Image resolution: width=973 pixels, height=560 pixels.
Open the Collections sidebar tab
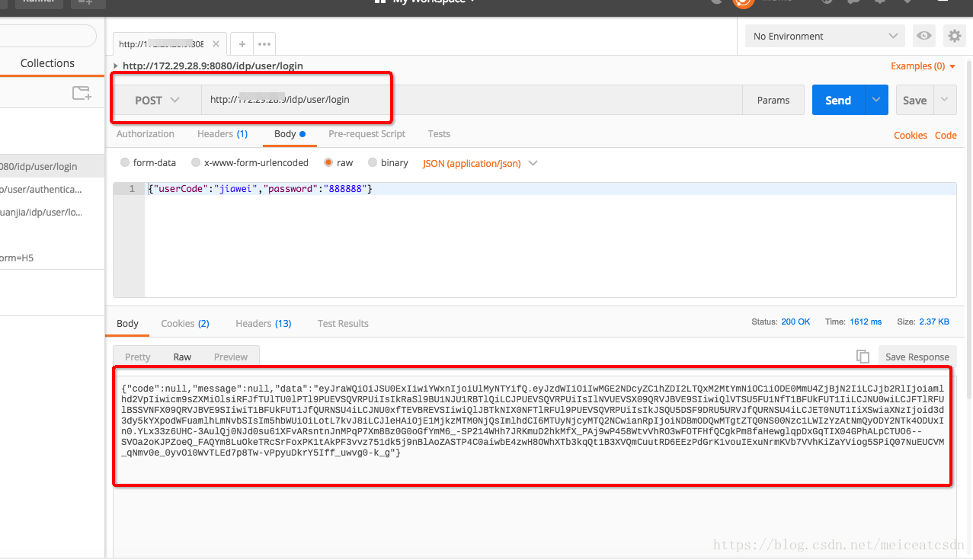tap(47, 63)
